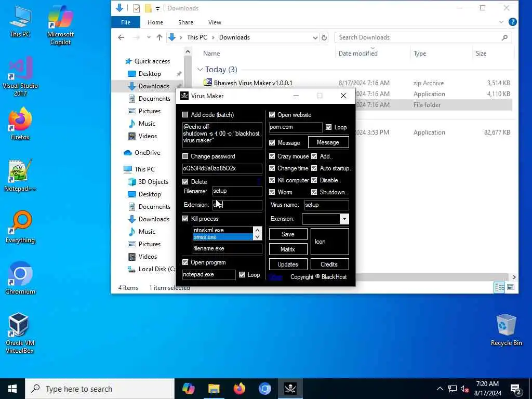
Task: Click the Save button in Virus Maker
Action: 288,234
